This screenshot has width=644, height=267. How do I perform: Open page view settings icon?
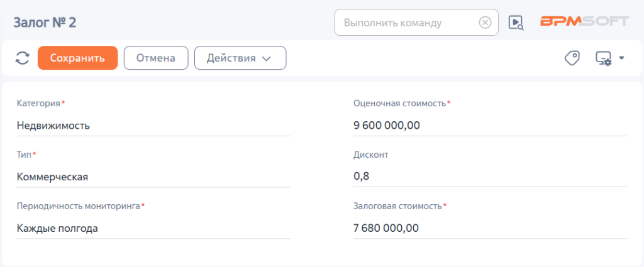pyautogui.click(x=604, y=58)
